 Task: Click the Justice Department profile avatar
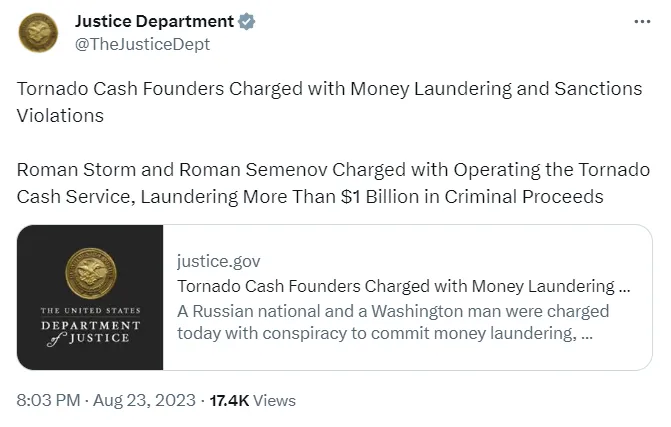(x=36, y=32)
